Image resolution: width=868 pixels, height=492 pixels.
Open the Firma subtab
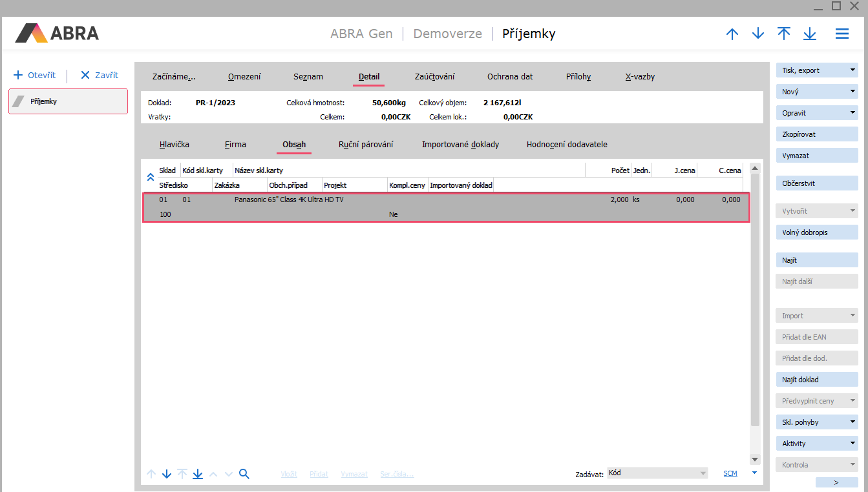235,144
